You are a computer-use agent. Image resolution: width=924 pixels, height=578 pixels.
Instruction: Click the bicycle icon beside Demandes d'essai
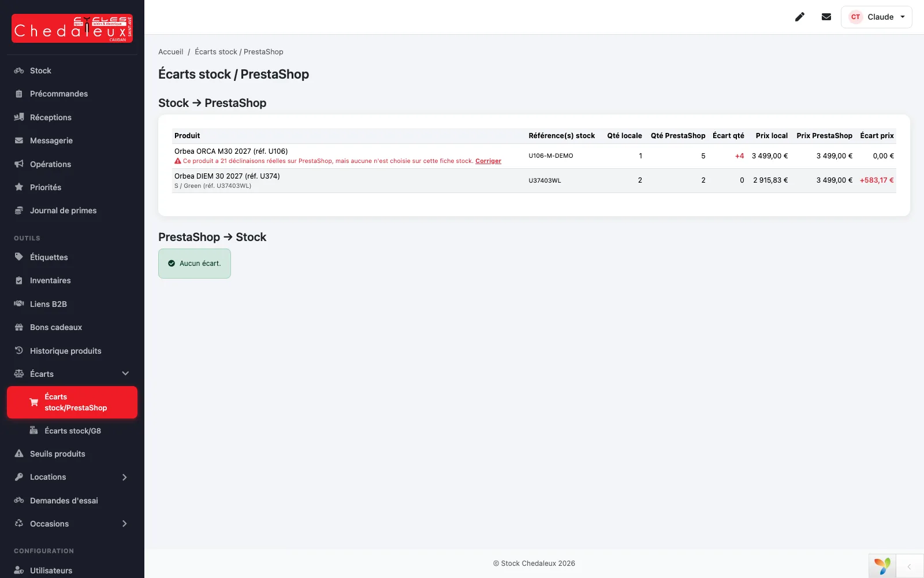(x=19, y=501)
